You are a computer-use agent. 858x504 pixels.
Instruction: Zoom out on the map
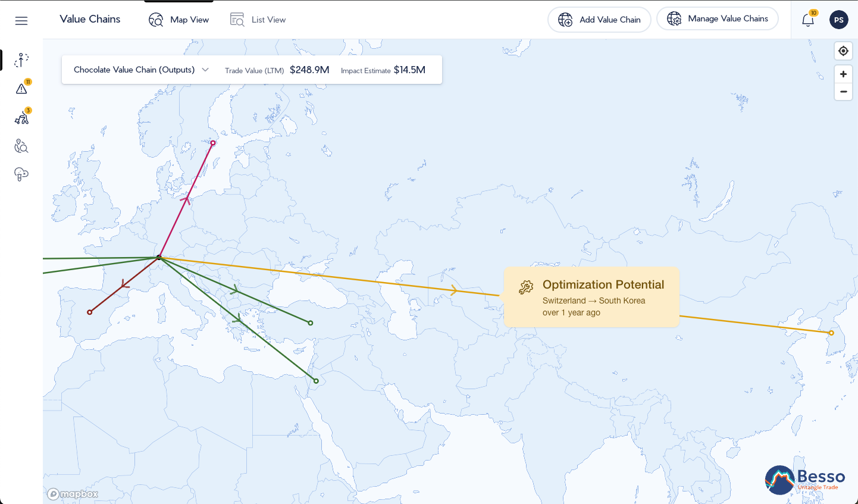pos(843,92)
